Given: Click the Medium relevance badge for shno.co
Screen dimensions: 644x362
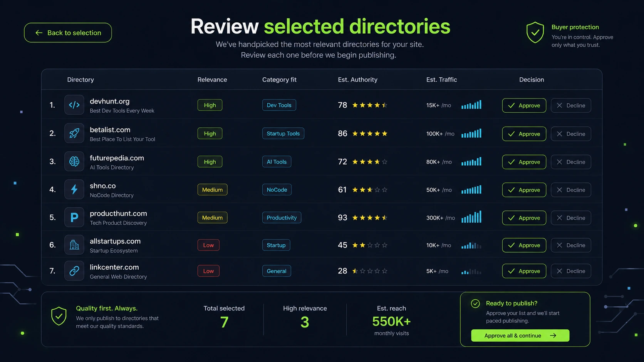Looking at the screenshot, I should point(212,190).
